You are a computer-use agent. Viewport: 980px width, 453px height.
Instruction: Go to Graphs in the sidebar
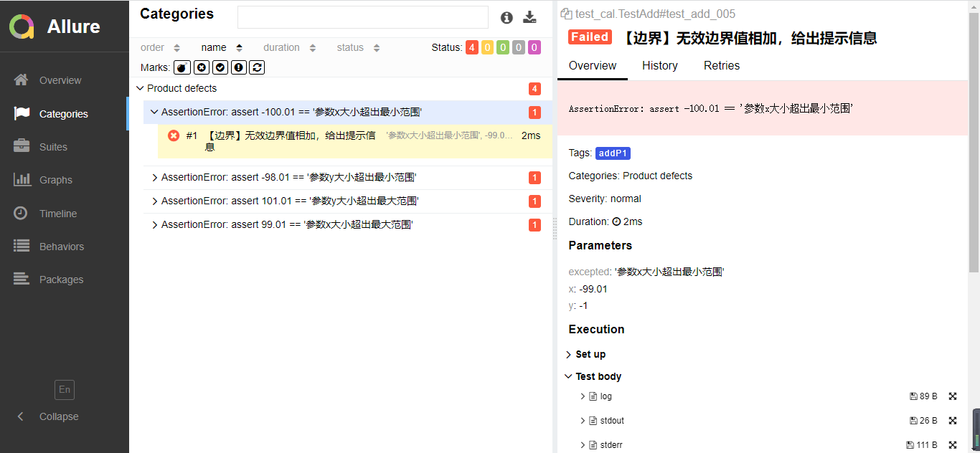click(x=55, y=180)
